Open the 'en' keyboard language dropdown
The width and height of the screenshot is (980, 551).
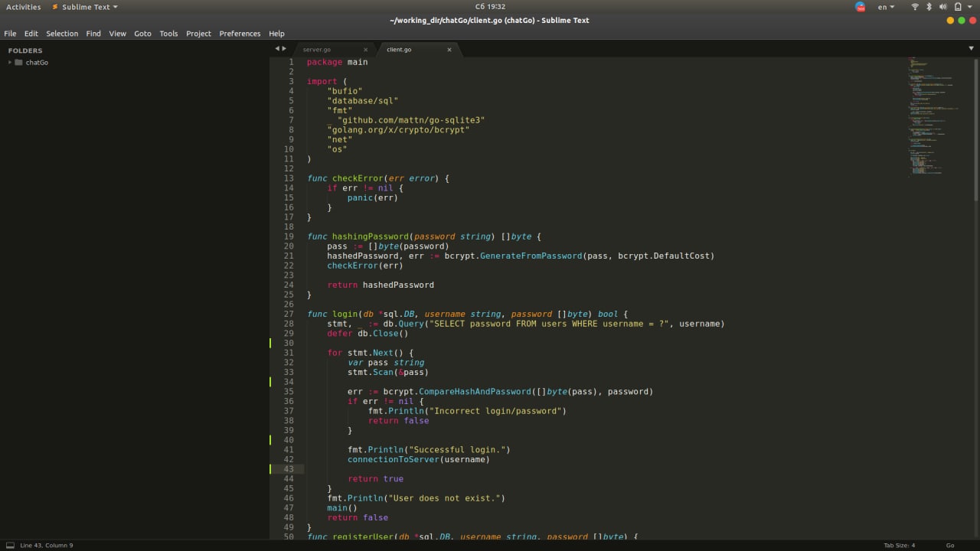(x=886, y=7)
